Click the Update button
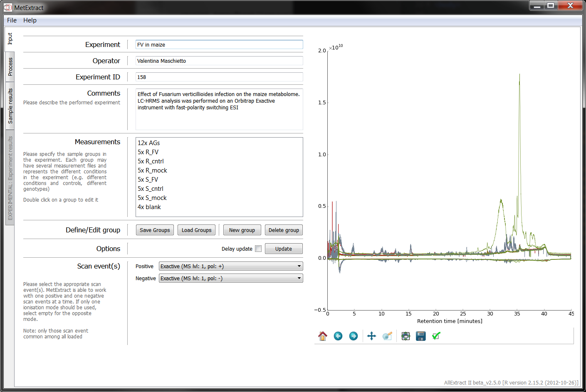The image size is (586, 392). pos(284,249)
